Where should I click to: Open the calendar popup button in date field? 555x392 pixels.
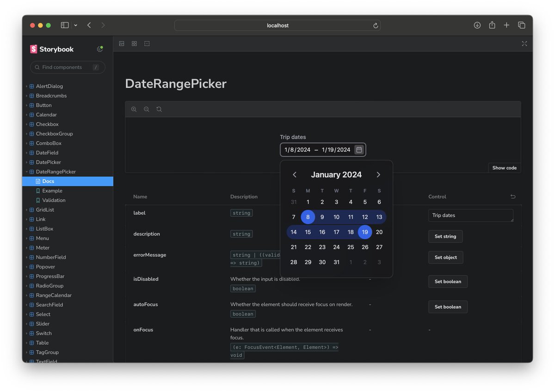(359, 150)
